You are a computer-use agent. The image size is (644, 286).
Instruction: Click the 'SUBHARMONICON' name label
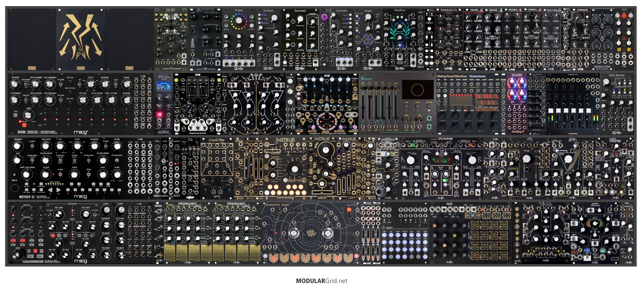pos(33,262)
